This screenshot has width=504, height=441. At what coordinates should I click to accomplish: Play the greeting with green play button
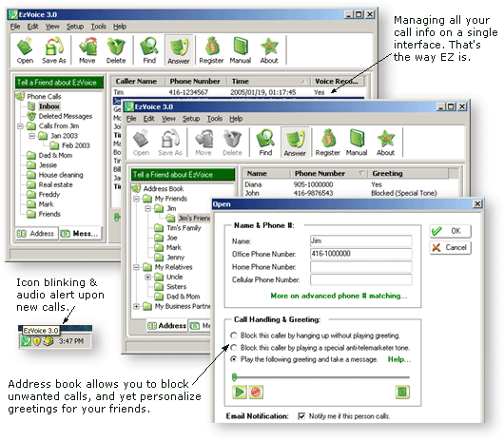pos(239,392)
